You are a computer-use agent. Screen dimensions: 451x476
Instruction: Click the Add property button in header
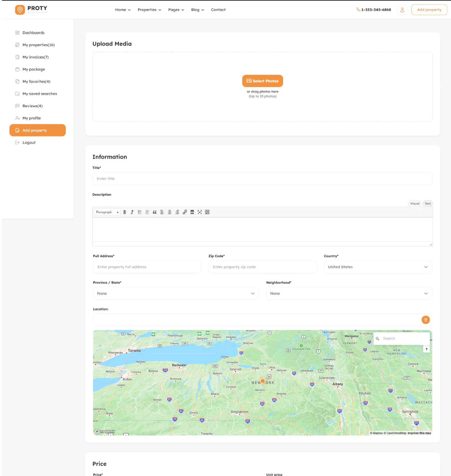click(x=429, y=10)
